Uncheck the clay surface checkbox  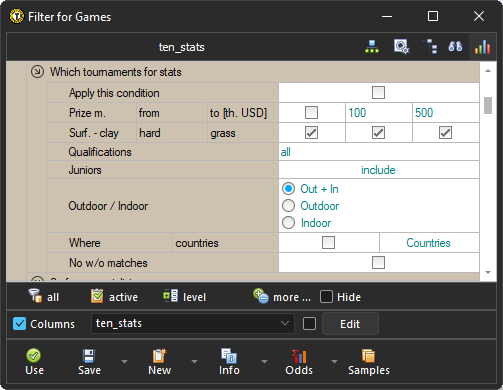tap(311, 133)
